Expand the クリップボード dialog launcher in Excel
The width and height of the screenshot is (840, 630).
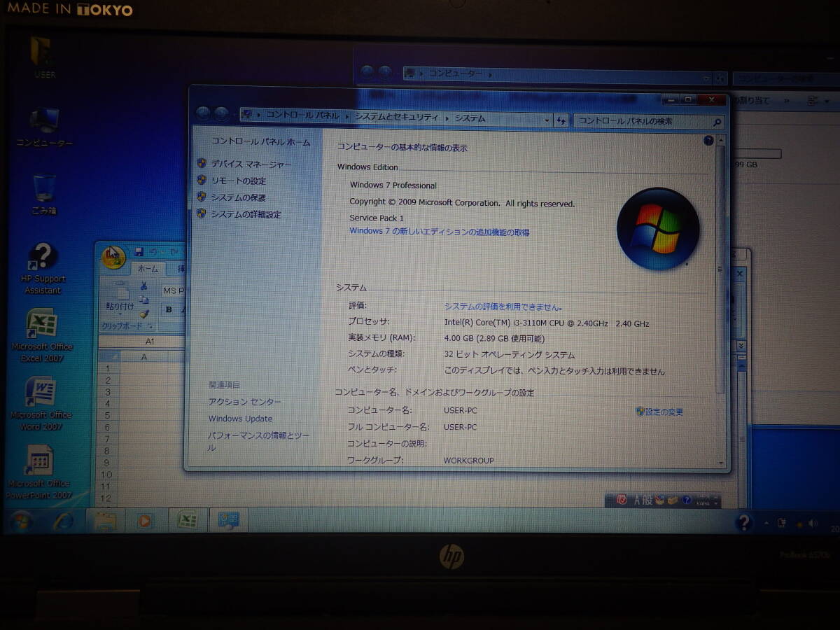149,326
